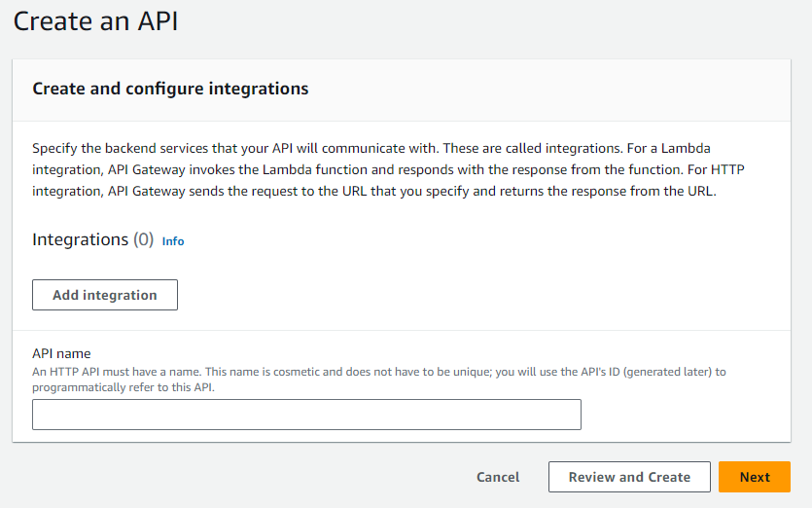The image size is (812, 508).
Task: Click the Create and configure integrations heading
Action: [170, 89]
